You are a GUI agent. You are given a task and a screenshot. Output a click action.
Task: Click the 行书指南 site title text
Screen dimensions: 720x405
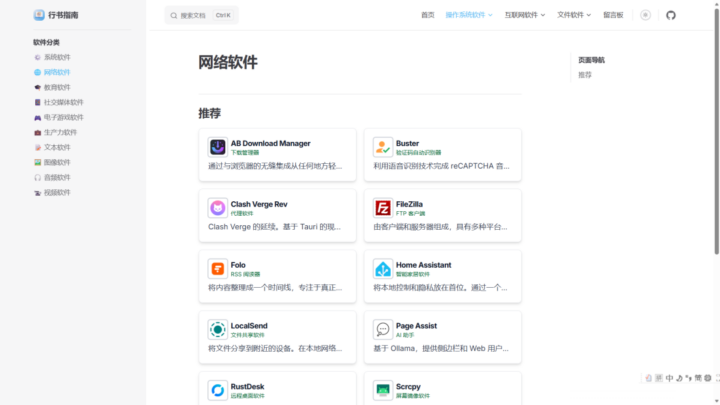[63, 15]
